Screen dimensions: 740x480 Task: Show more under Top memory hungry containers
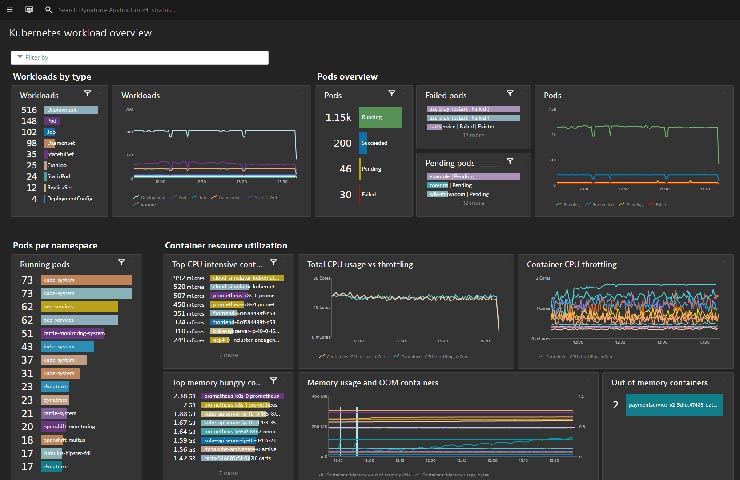pyautogui.click(x=228, y=472)
